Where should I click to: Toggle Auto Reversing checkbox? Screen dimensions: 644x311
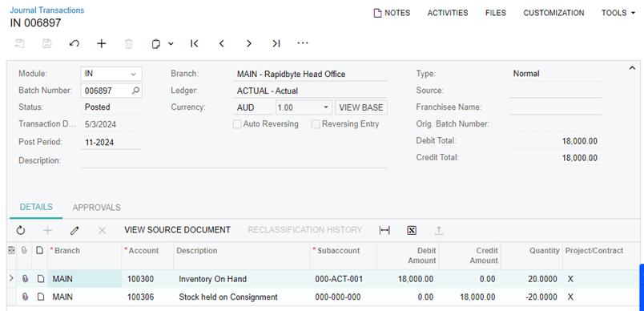click(237, 124)
